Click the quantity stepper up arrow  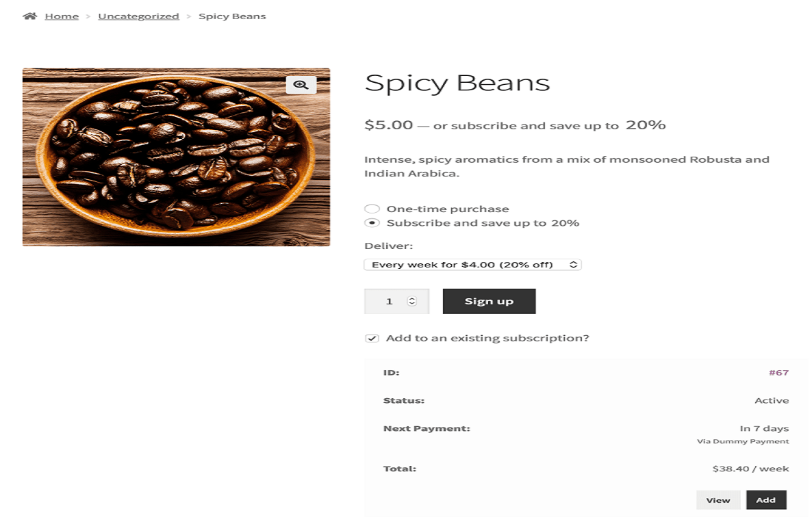tap(411, 297)
